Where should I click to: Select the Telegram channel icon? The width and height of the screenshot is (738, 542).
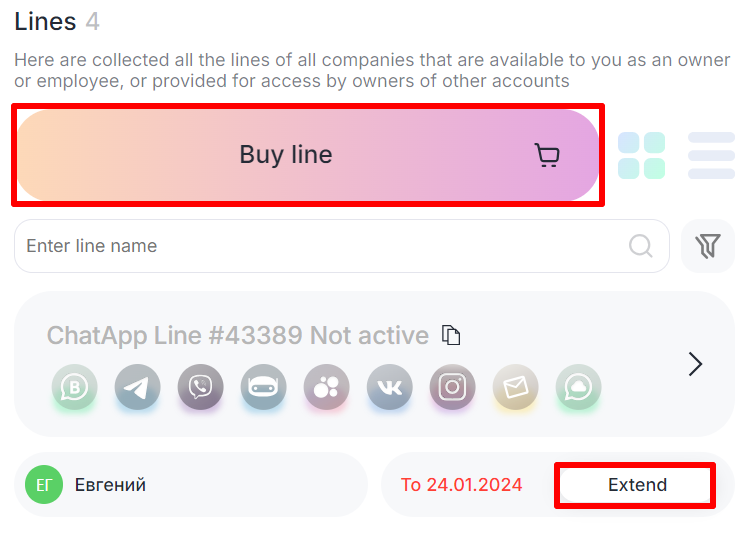(x=138, y=387)
